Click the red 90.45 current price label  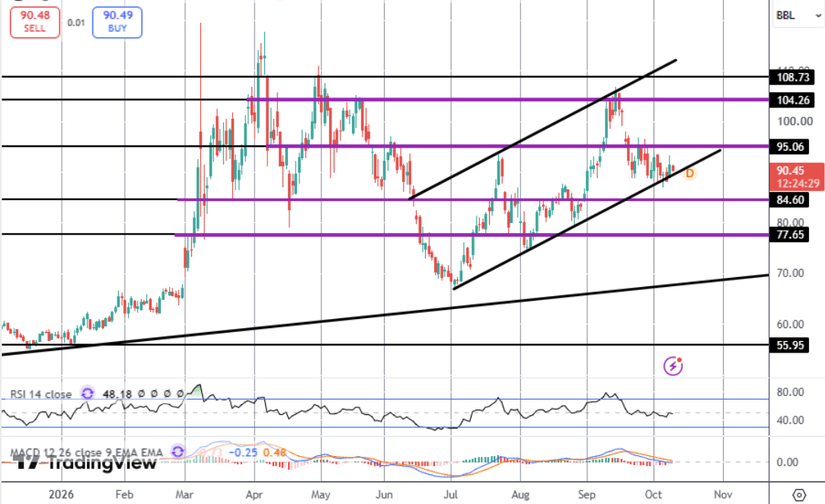[797, 177]
